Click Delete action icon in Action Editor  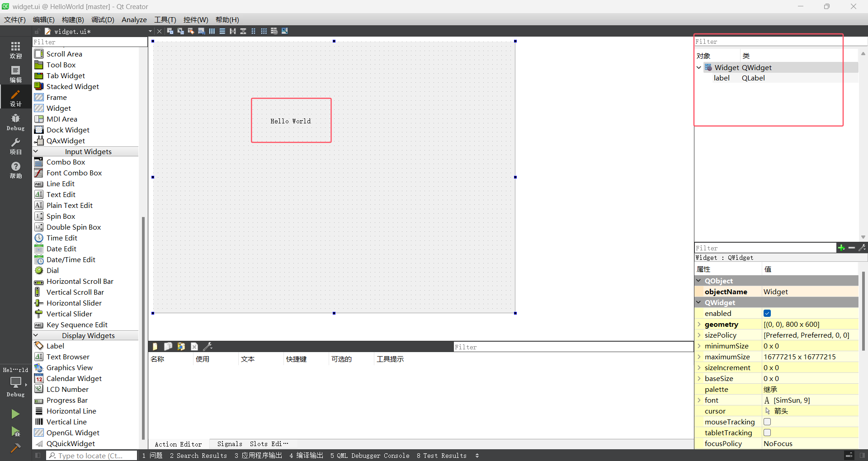194,347
